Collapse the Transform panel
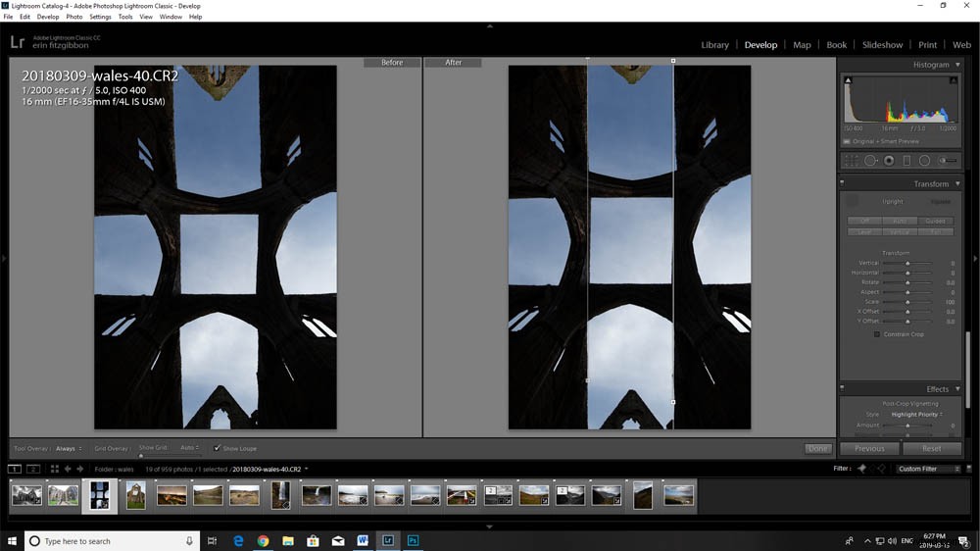 click(x=957, y=184)
